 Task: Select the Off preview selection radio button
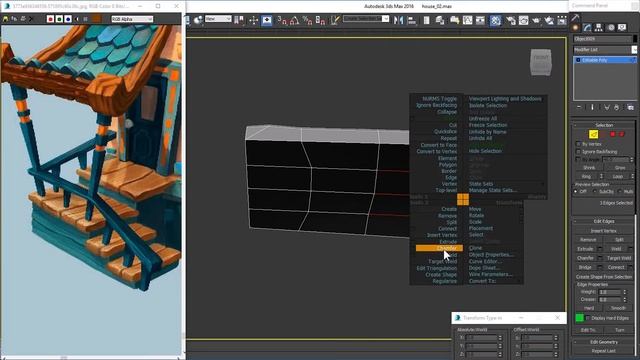click(x=576, y=191)
